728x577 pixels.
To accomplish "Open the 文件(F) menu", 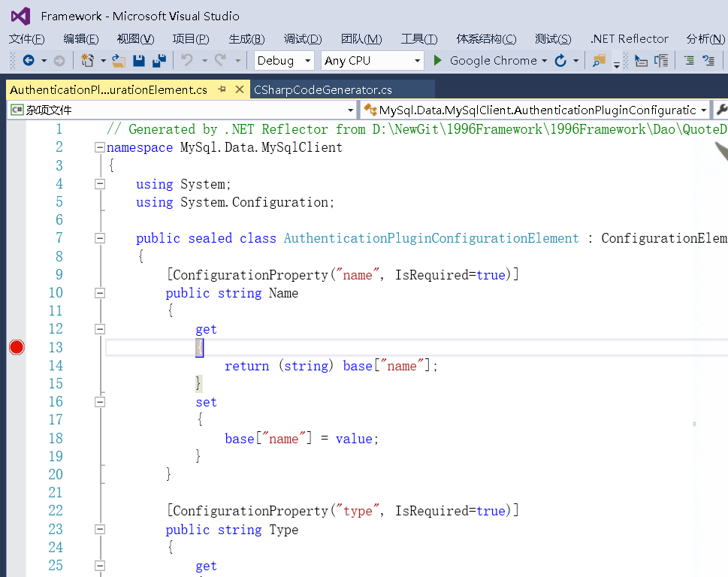I will 26,39.
